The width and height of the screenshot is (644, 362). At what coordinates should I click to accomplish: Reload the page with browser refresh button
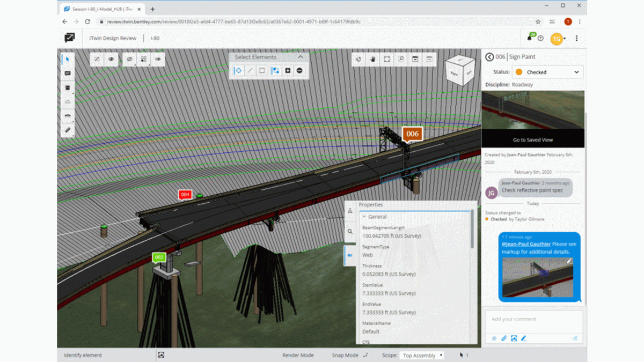point(87,22)
